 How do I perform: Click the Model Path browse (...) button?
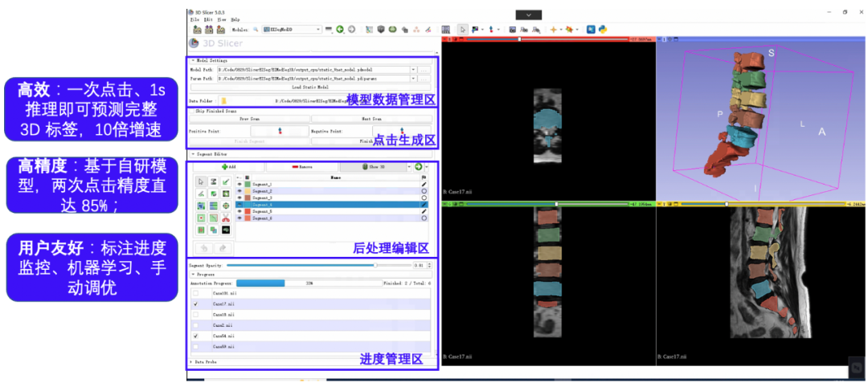point(424,70)
